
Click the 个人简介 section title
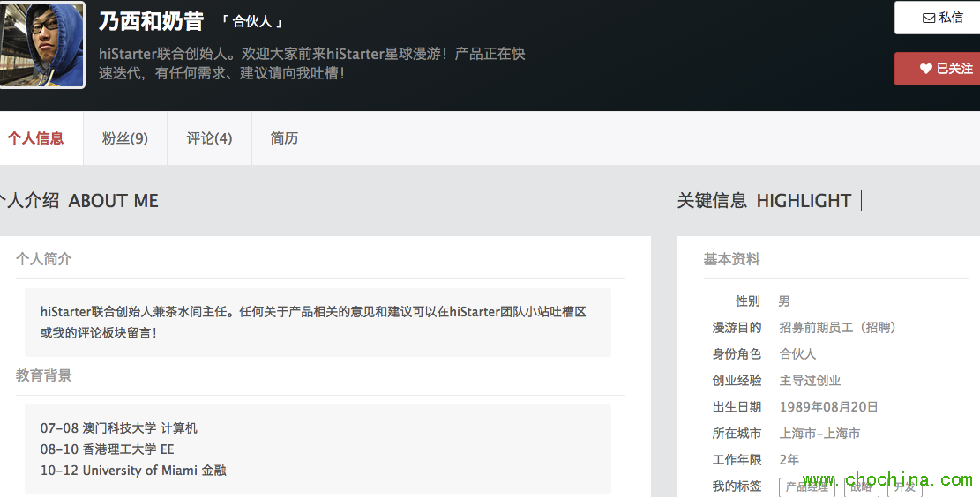point(44,258)
